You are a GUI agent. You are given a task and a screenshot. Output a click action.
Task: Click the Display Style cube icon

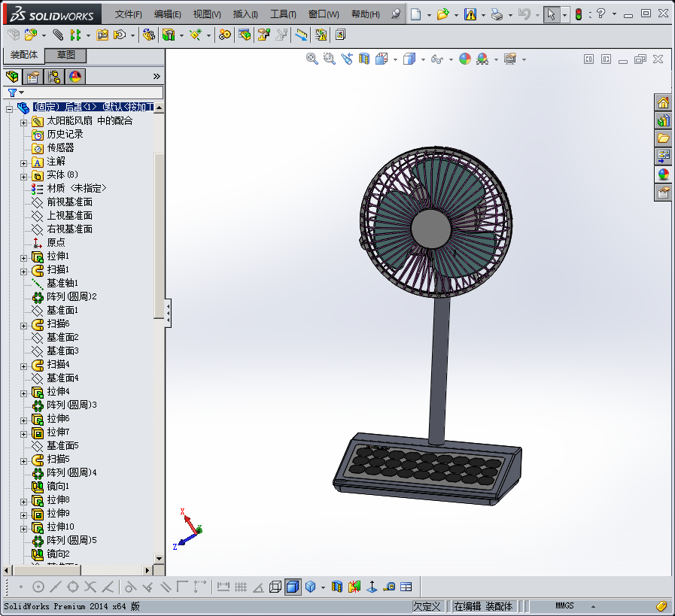[x=409, y=59]
